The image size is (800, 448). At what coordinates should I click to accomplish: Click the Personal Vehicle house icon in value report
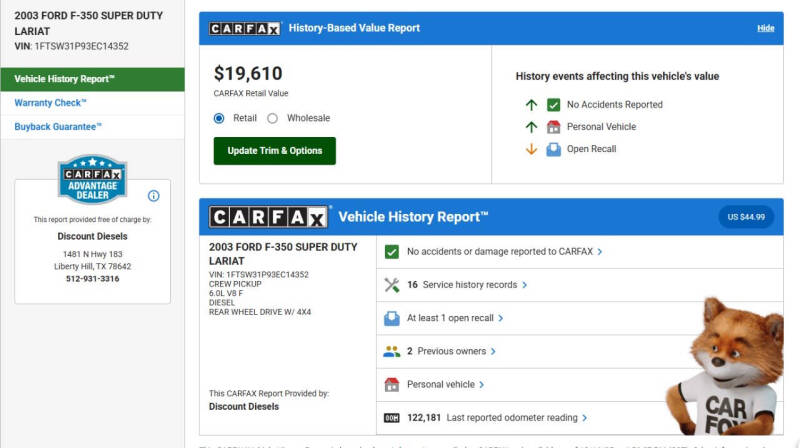tap(554, 127)
